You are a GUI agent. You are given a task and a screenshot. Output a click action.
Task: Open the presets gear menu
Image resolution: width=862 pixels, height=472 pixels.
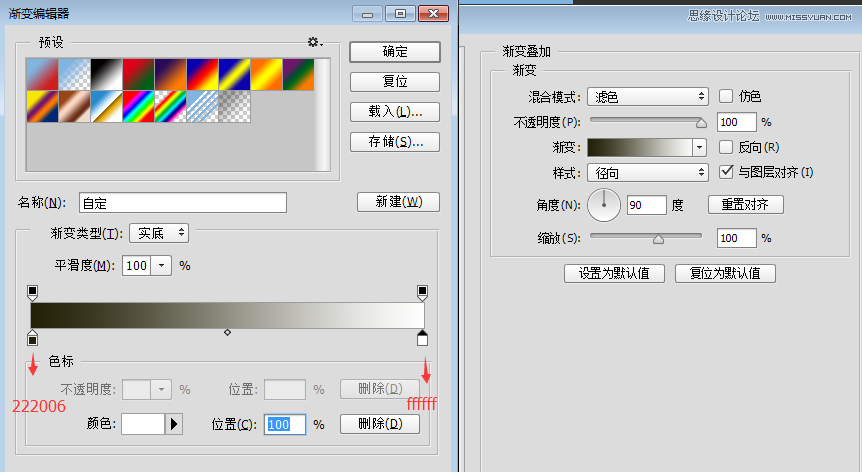(315, 42)
